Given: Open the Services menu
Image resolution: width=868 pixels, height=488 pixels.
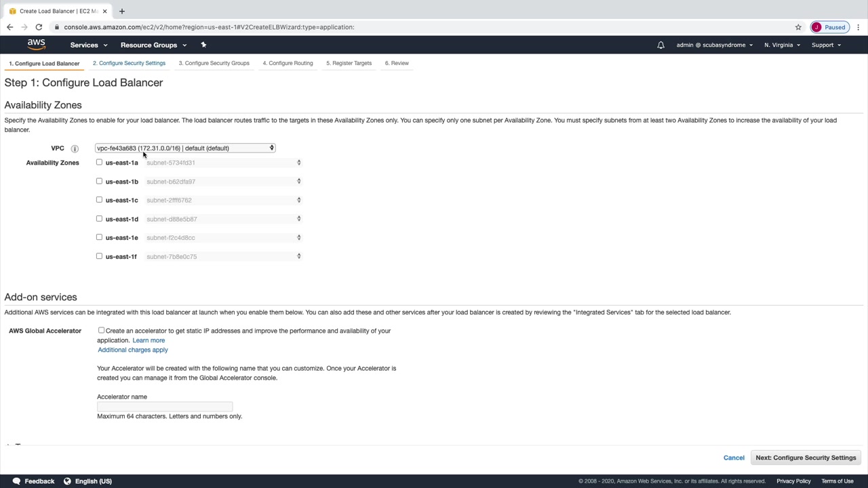Looking at the screenshot, I should (88, 45).
